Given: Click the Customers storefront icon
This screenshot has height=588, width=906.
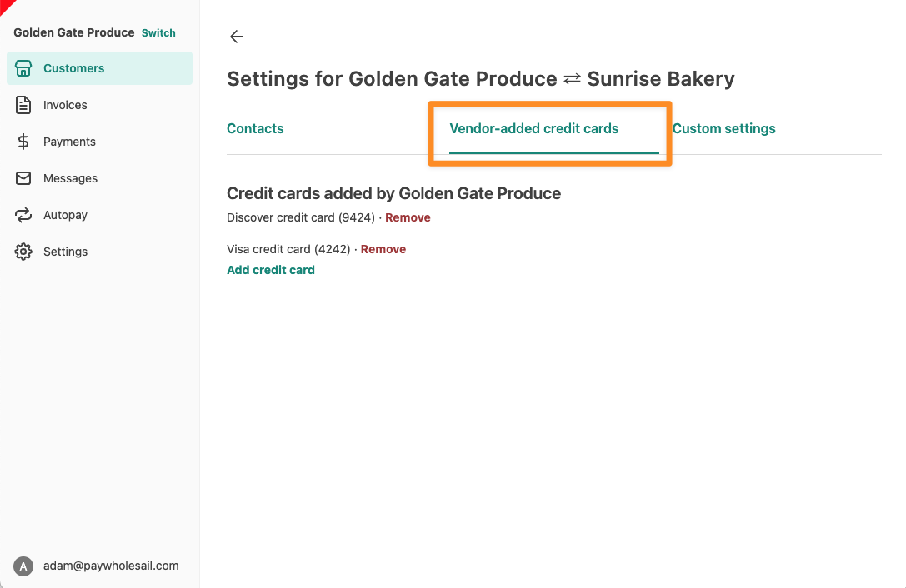Looking at the screenshot, I should pyautogui.click(x=23, y=68).
